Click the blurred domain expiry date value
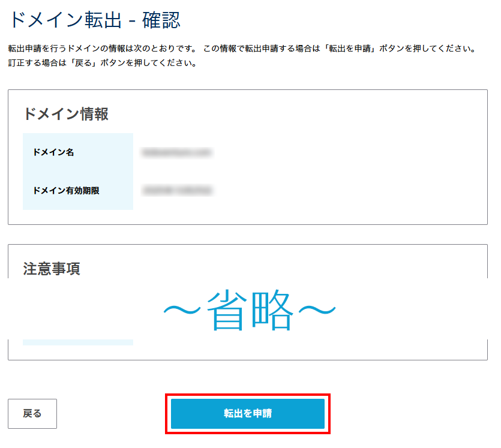Viewport: 501px width, 448px height. click(x=178, y=191)
